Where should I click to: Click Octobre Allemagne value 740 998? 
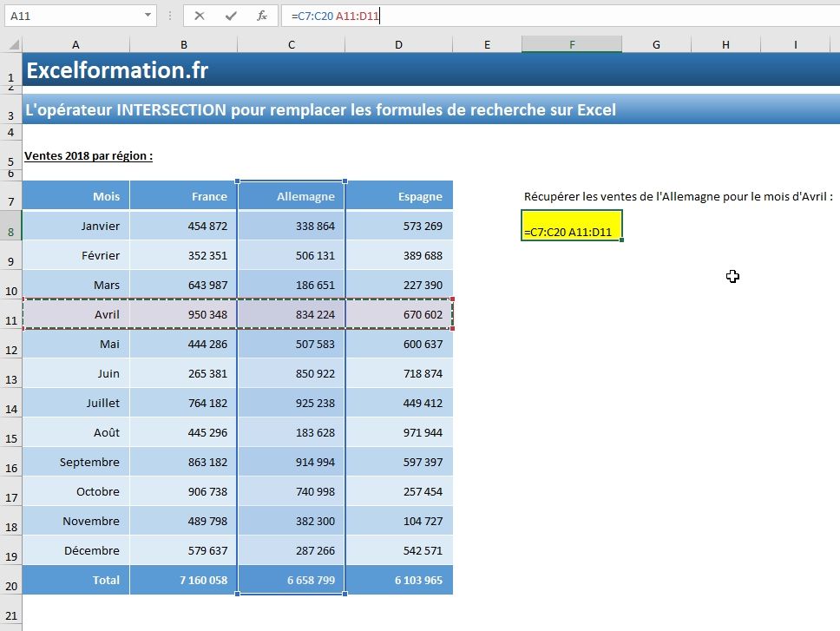tap(292, 491)
